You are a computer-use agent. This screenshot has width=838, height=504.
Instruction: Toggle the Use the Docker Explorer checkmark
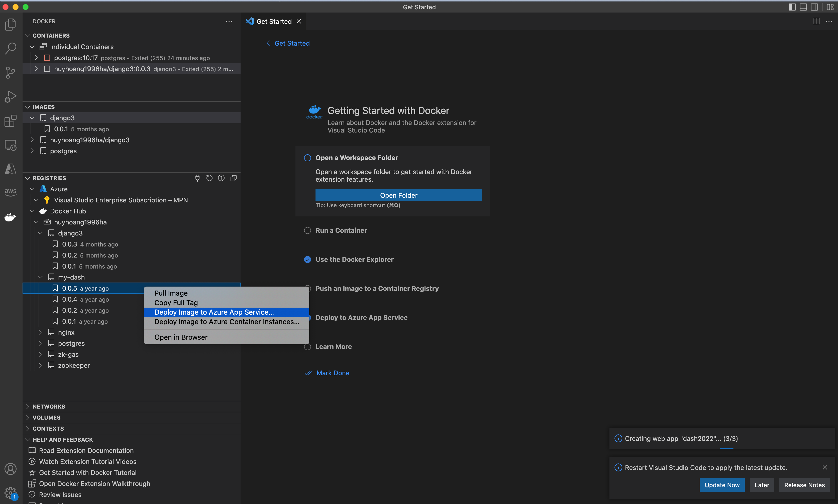point(307,260)
